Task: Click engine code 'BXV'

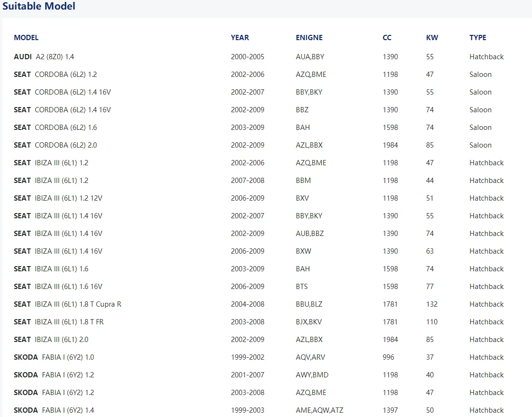Action: click(x=303, y=198)
